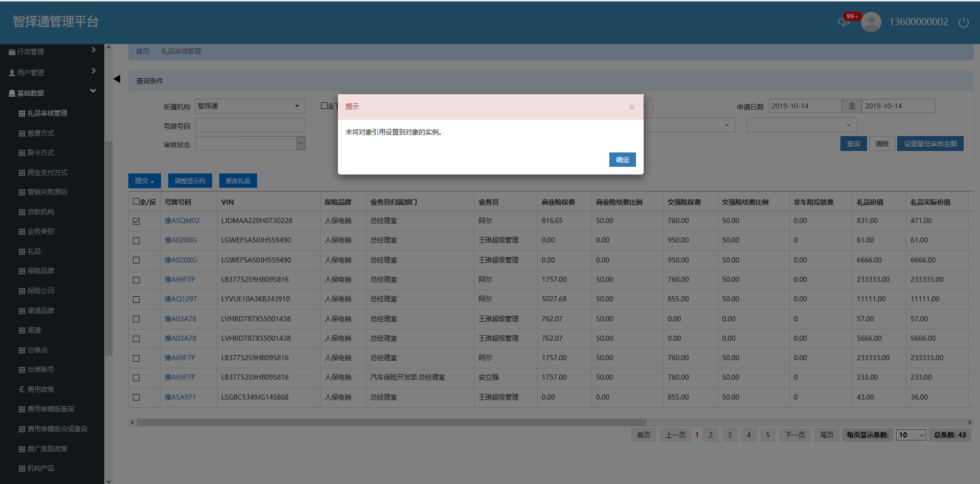Click the pound icon beside 费用政策
980x484 pixels.
click(21, 389)
